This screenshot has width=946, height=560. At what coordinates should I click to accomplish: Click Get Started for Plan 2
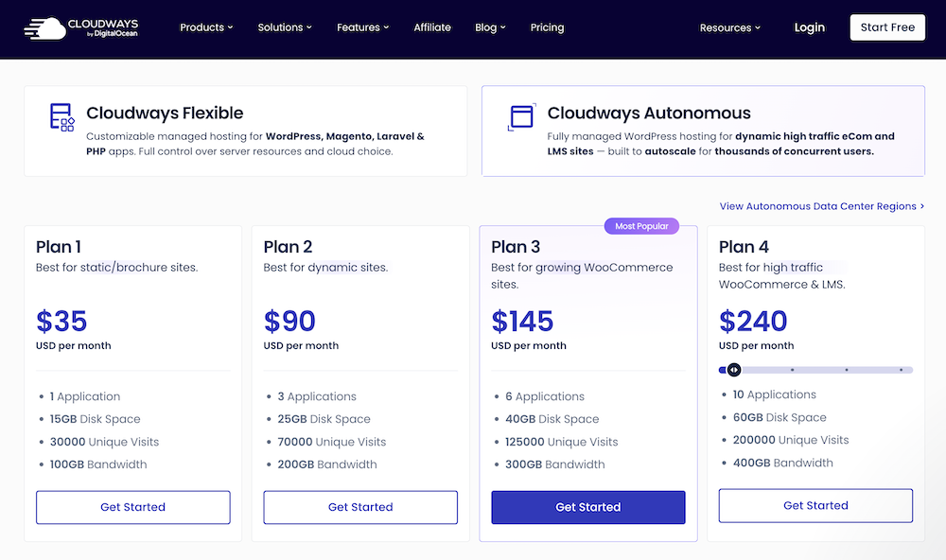pyautogui.click(x=360, y=507)
